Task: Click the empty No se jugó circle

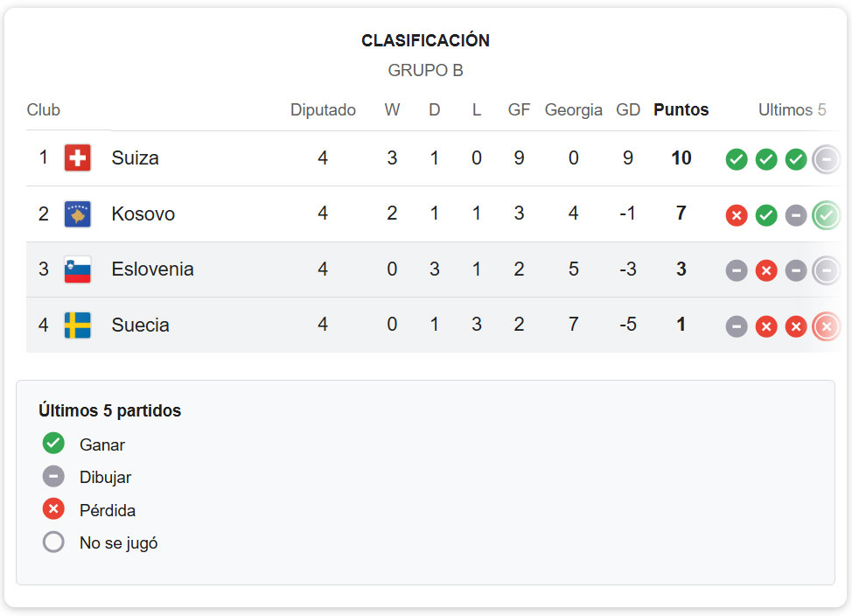Action: click(53, 542)
